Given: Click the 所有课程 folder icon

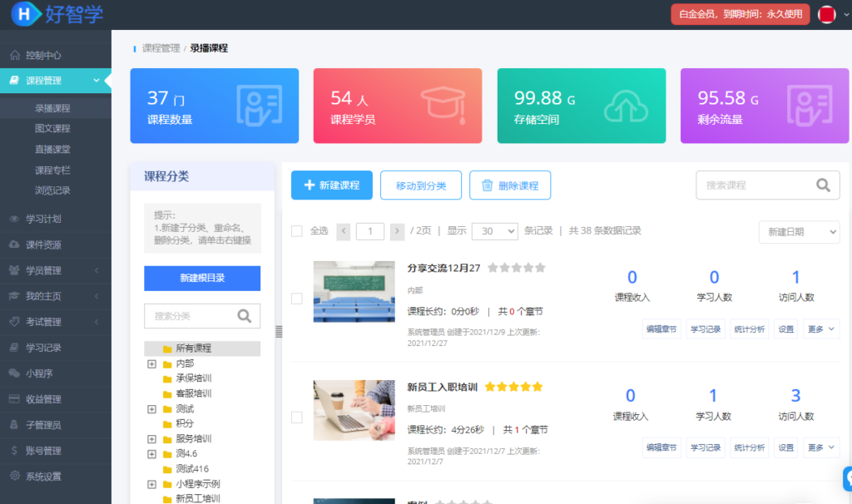Looking at the screenshot, I should (x=167, y=348).
